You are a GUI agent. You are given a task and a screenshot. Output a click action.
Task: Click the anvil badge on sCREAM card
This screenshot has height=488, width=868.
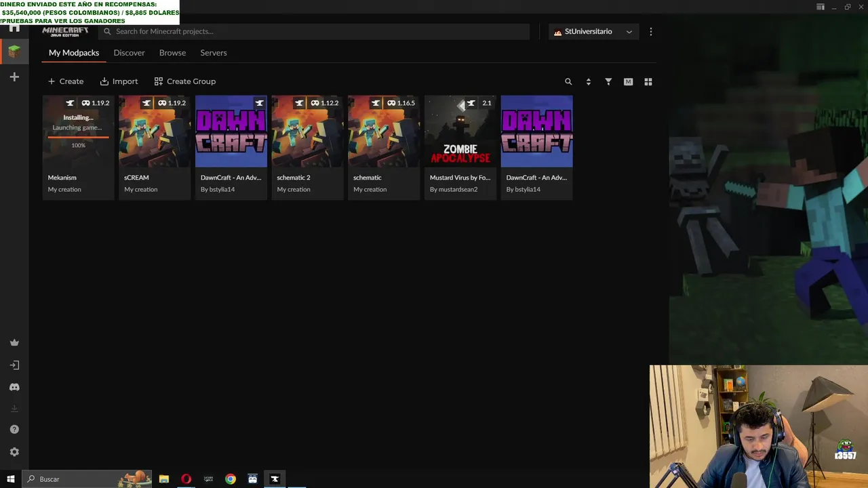tap(146, 103)
